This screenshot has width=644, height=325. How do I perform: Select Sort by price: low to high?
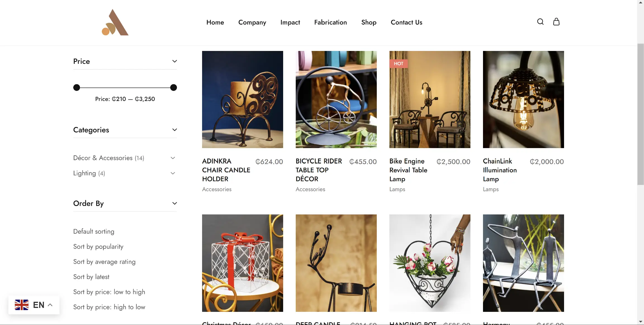[109, 292]
